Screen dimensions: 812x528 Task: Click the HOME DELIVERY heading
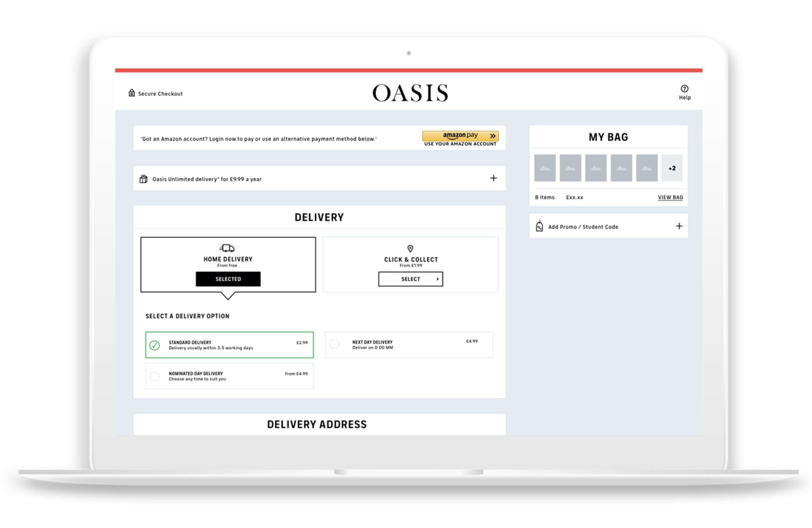tap(228, 259)
